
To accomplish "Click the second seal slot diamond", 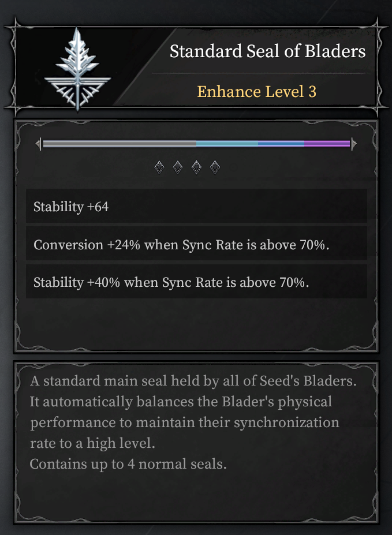I will point(178,167).
